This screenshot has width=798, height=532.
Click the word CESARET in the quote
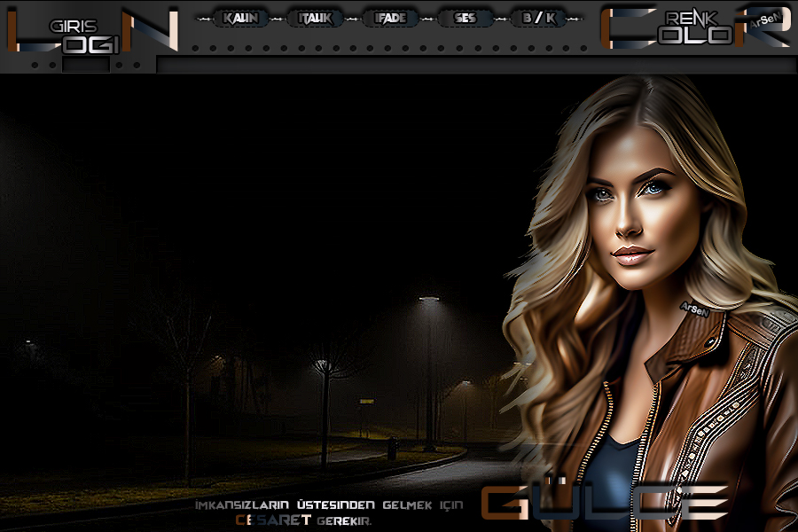click(273, 520)
